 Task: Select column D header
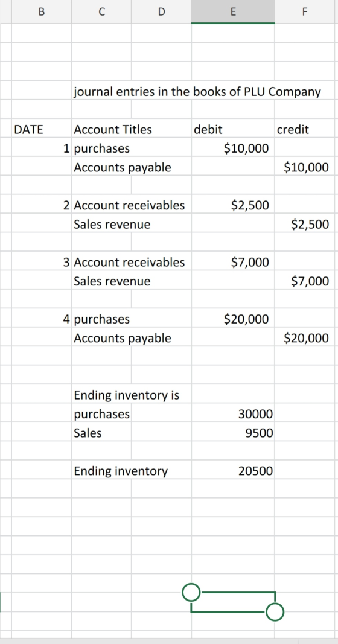161,11
